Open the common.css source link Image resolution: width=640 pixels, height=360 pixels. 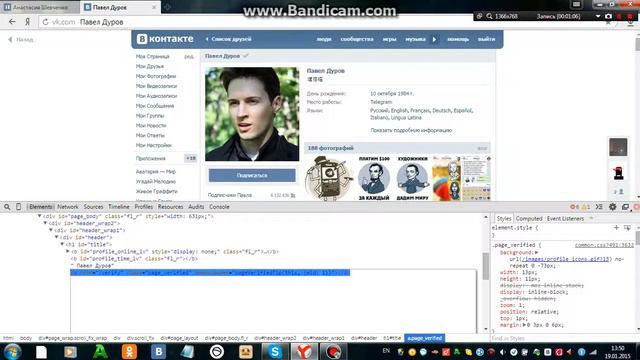click(604, 245)
